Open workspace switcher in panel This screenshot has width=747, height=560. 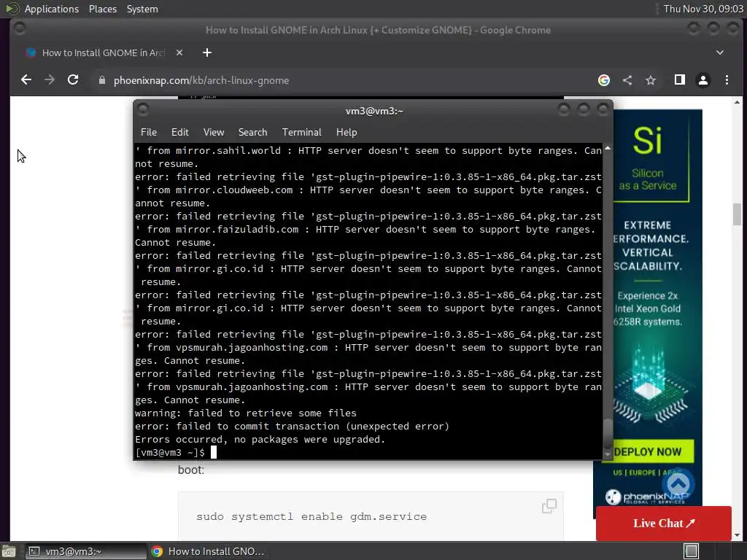[692, 551]
